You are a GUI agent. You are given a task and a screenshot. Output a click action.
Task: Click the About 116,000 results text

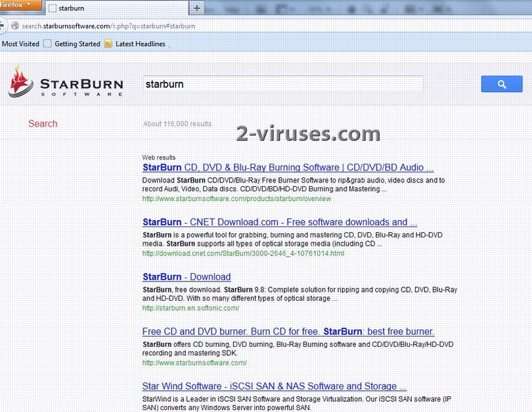[x=177, y=124]
